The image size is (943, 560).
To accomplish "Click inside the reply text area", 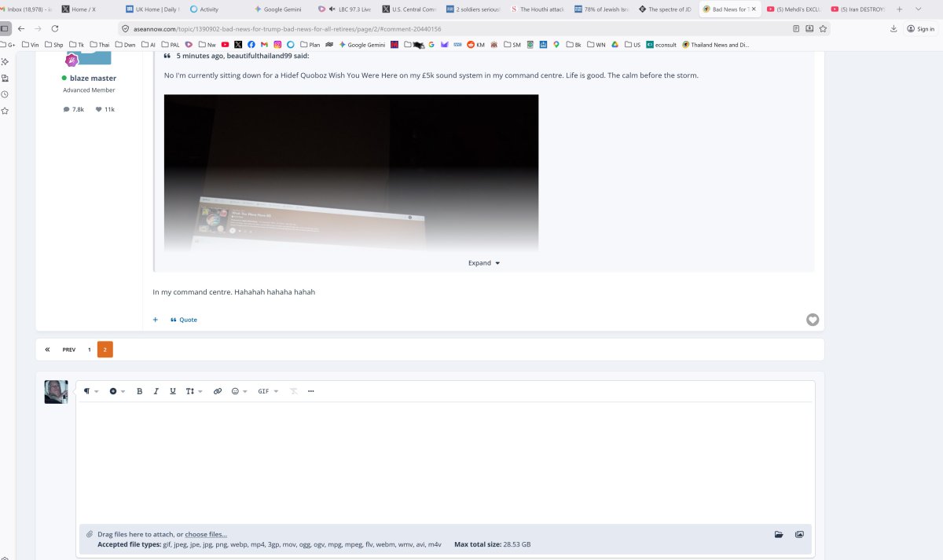I will pyautogui.click(x=445, y=459).
